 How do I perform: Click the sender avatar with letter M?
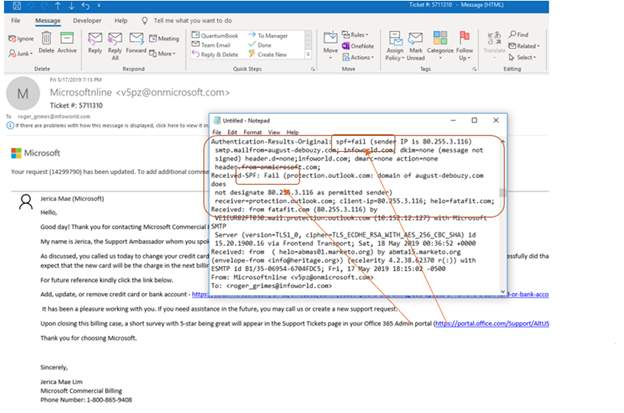click(23, 94)
